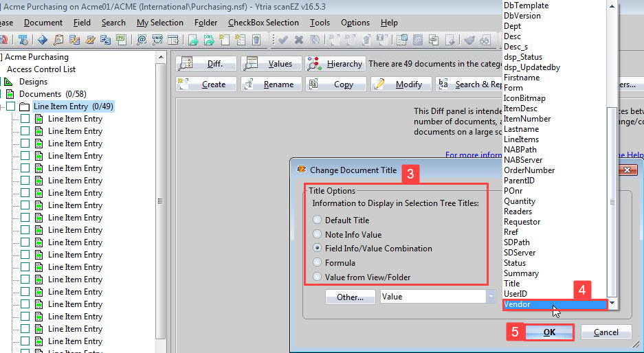Click the dropdown list scroll-down arrow
644x353 pixels.
click(612, 303)
